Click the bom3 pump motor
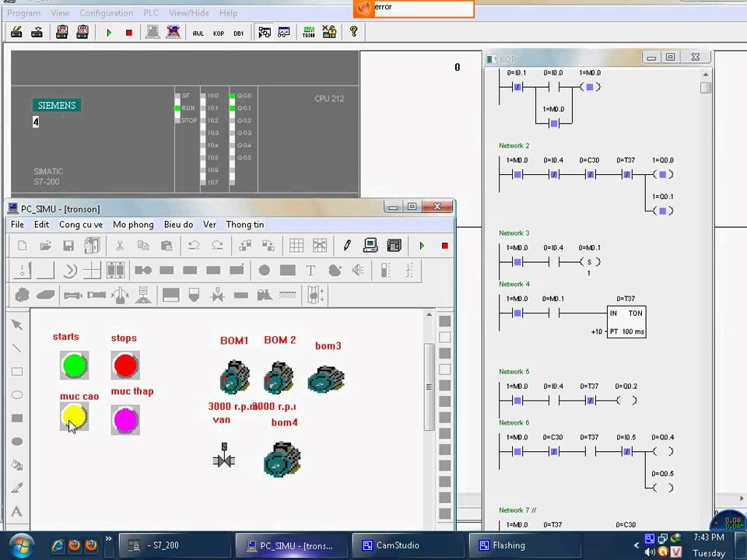This screenshot has height=560, width=747. pyautogui.click(x=326, y=379)
